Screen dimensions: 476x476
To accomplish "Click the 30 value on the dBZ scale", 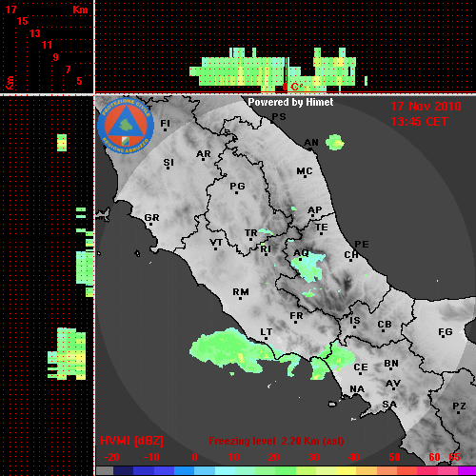I will 313,457.
